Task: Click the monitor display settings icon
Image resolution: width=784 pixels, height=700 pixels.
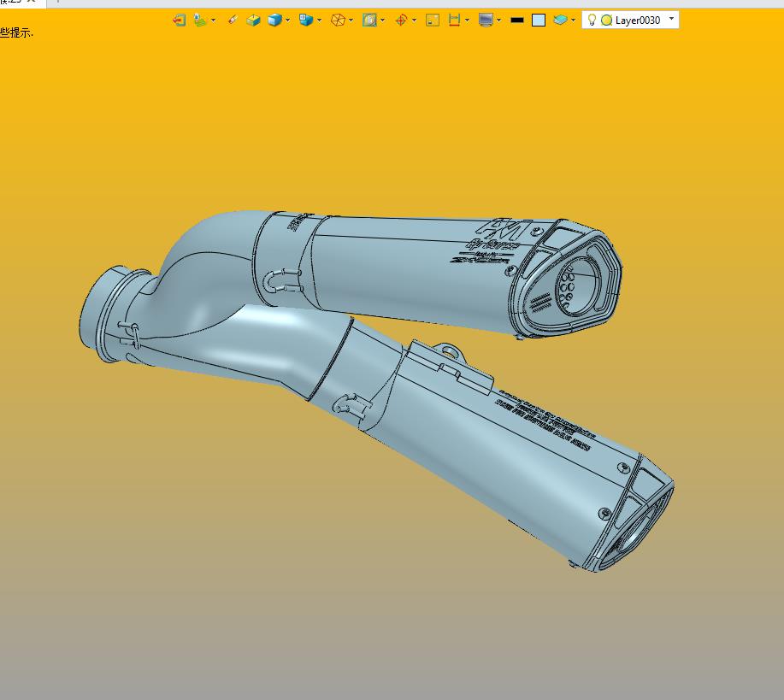Action: pos(486,20)
